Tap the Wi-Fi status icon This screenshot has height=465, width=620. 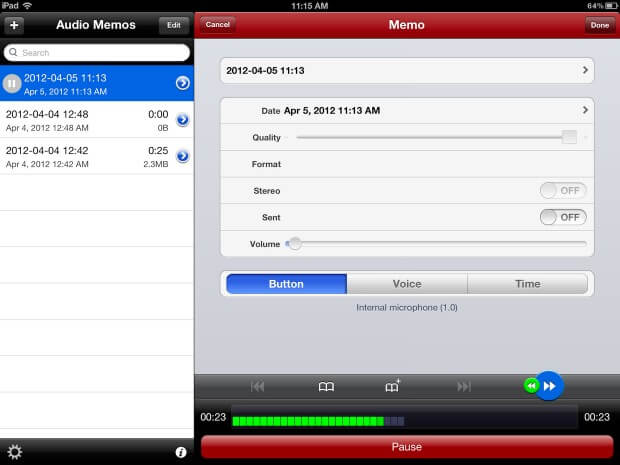27,5
